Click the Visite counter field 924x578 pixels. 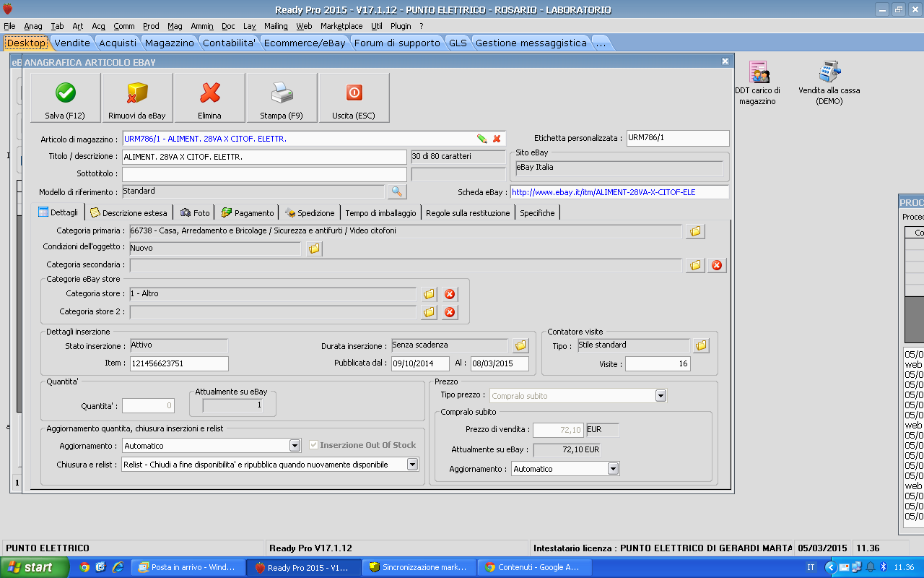coord(658,364)
